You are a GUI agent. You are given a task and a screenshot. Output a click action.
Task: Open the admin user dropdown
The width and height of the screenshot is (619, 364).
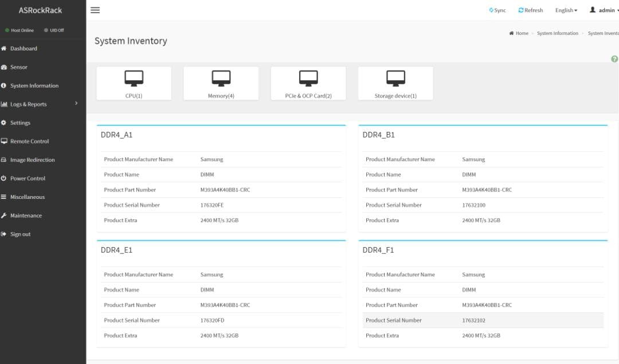(x=605, y=10)
